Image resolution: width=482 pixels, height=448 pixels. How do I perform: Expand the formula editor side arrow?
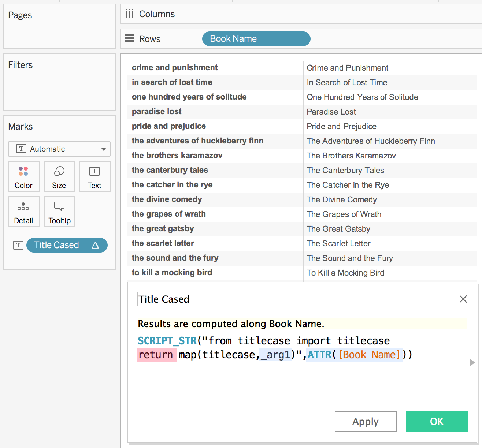pos(472,363)
